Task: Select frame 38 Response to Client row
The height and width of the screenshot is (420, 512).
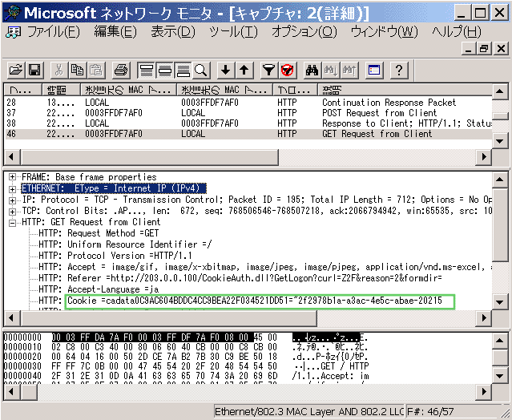Action: coord(248,123)
